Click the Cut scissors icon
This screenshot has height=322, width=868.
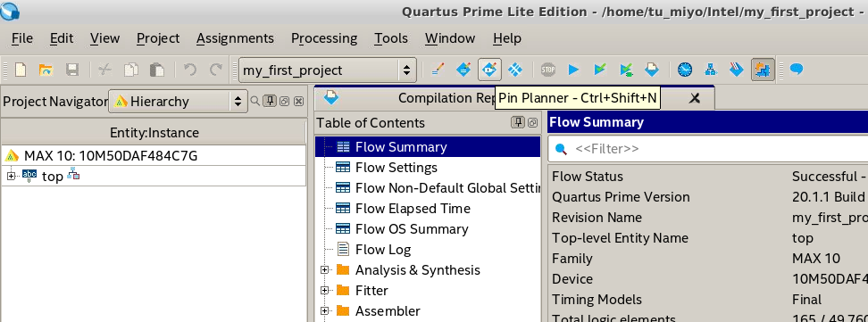104,70
